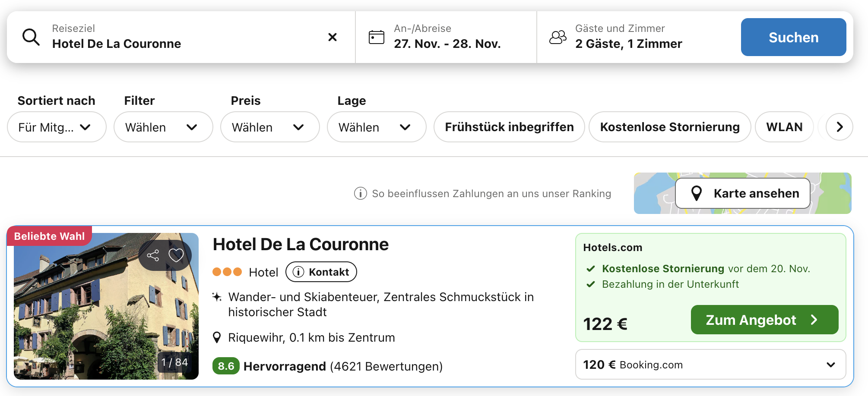Clear the Reiseziel field via the X icon
The height and width of the screenshot is (396, 868).
point(332,37)
